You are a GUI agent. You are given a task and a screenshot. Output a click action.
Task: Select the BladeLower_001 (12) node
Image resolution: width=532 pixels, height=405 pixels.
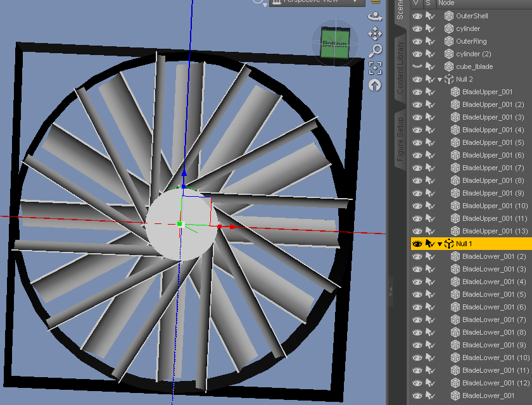[x=496, y=383]
